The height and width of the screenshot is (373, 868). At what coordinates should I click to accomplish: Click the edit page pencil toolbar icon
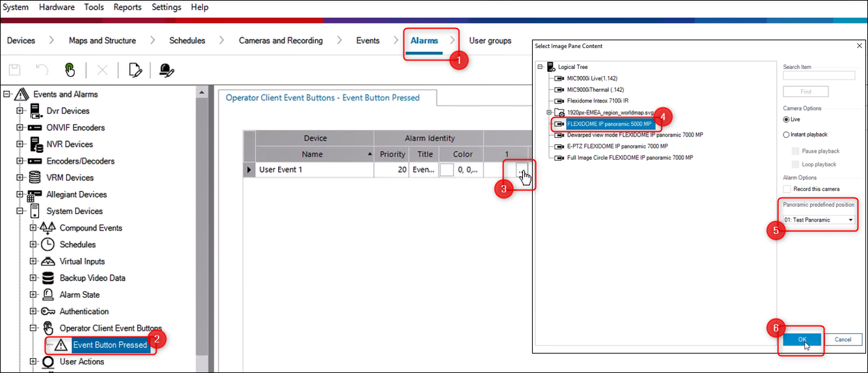[135, 70]
